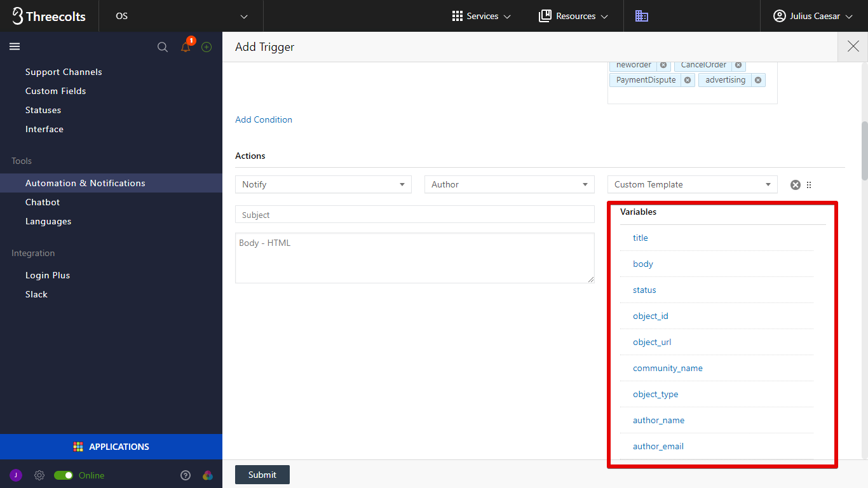Click the panel vertical scrollbar
Screen dimensions: 868x488
[x=864, y=150]
